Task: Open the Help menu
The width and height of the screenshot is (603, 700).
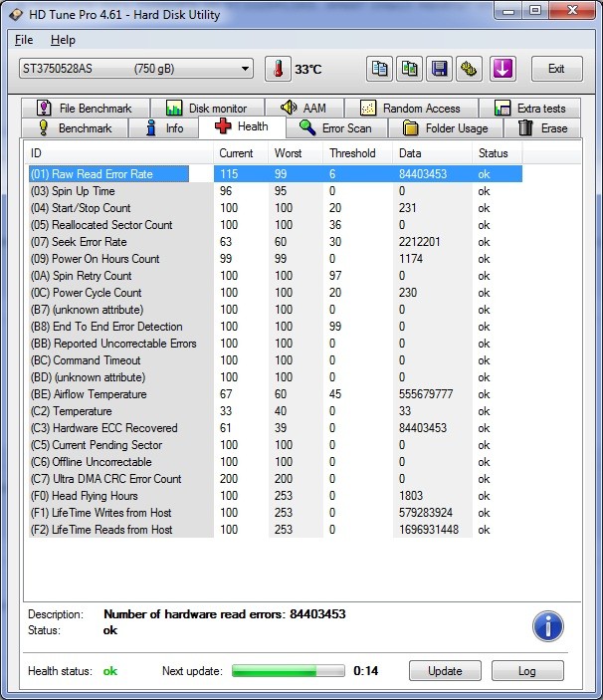Action: click(63, 40)
